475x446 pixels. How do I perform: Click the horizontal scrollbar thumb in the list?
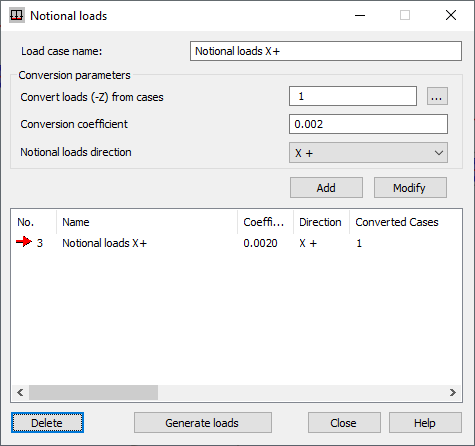point(93,392)
